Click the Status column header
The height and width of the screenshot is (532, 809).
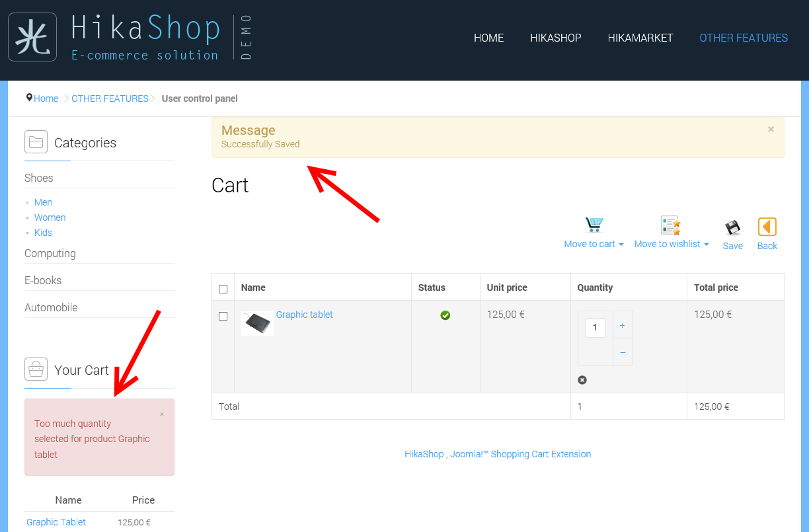432,287
